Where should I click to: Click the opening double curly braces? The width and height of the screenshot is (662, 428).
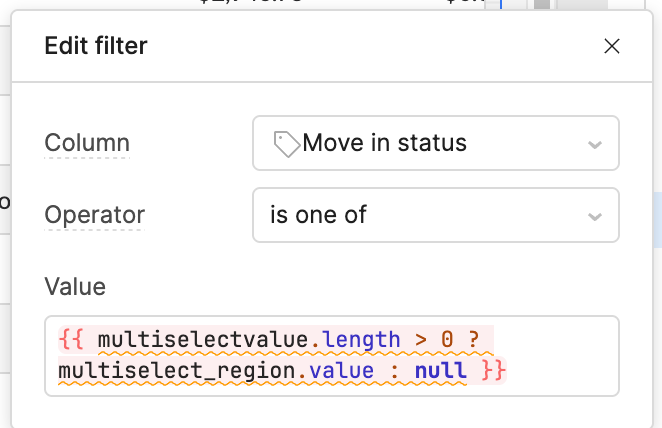point(71,339)
